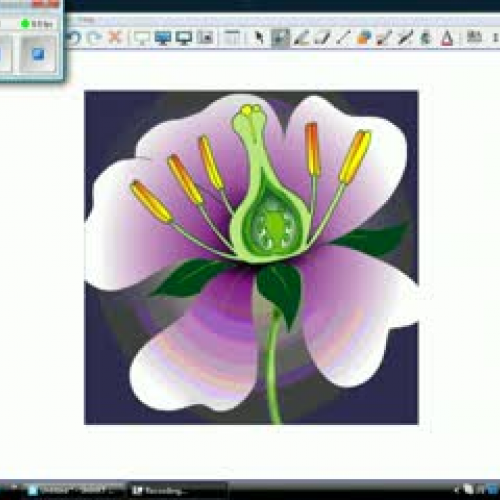The image size is (500, 500).
Task: Click the red X Delete icon
Action: point(115,37)
